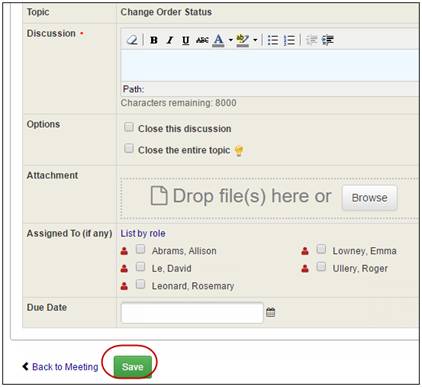This screenshot has width=422, height=387.
Task: Check Close this discussion
Action: tap(129, 127)
